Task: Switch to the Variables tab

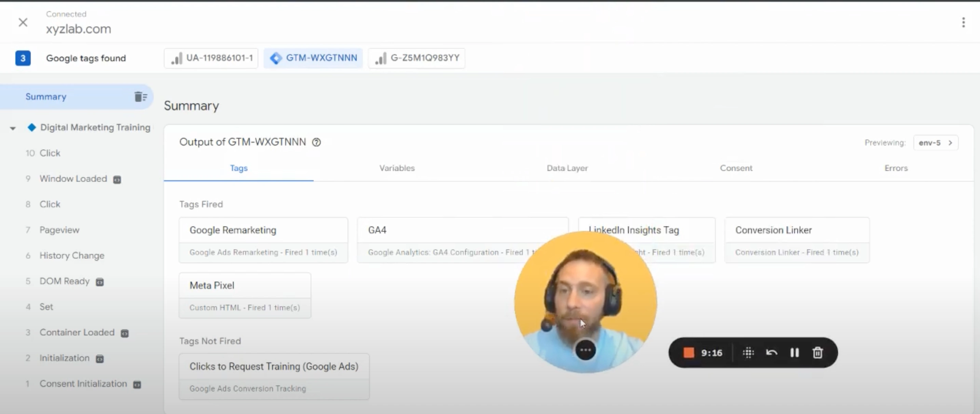Action: (x=397, y=168)
